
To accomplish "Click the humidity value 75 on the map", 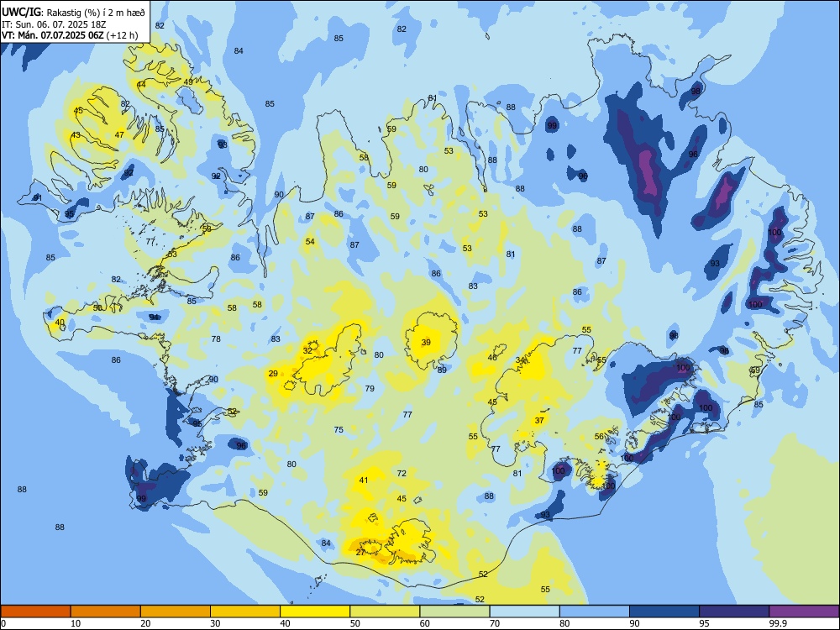I will [339, 429].
